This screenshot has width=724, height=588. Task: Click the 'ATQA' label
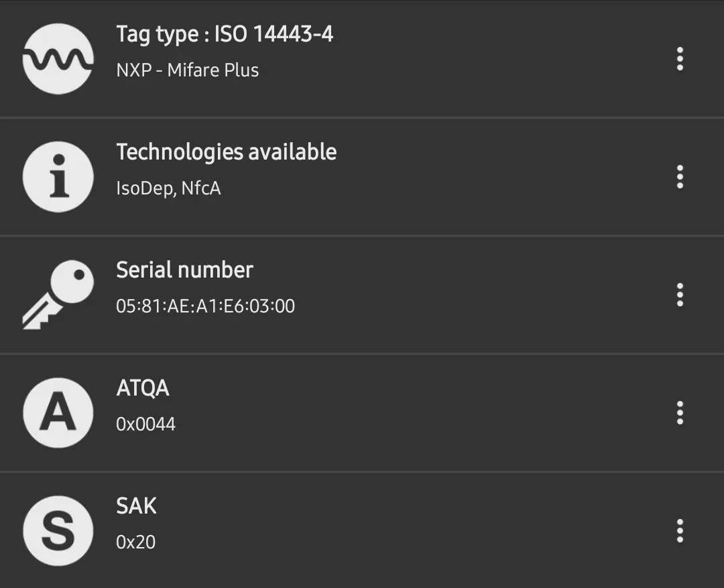pyautogui.click(x=143, y=388)
